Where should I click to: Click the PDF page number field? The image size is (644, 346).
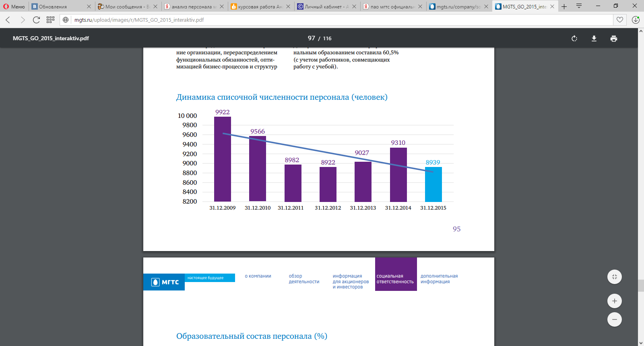pyautogui.click(x=312, y=38)
